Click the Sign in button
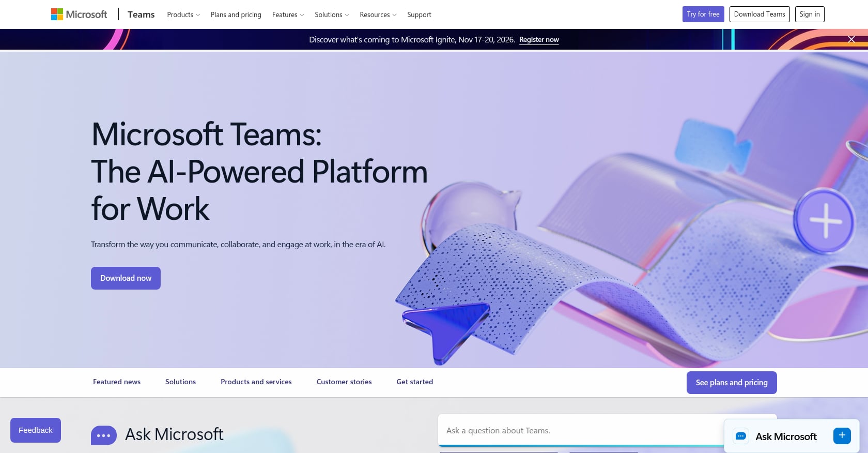This screenshot has height=453, width=868. click(x=810, y=14)
